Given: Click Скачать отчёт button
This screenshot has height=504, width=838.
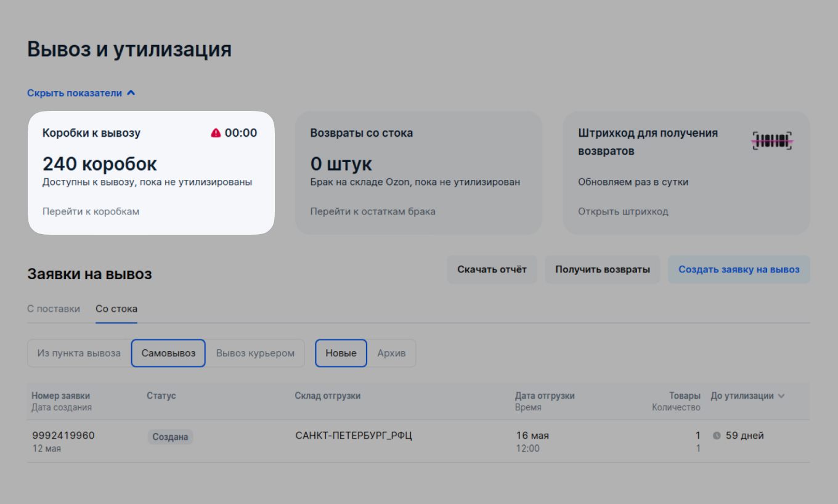Looking at the screenshot, I should click(492, 269).
